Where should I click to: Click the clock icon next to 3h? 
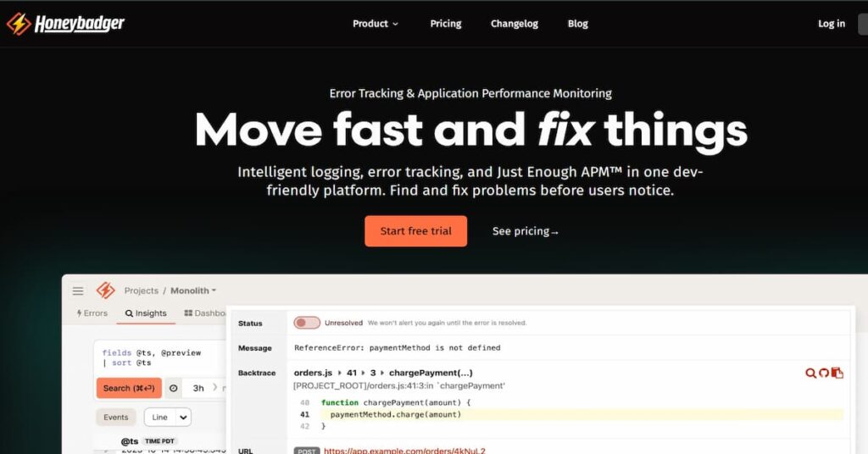point(173,388)
